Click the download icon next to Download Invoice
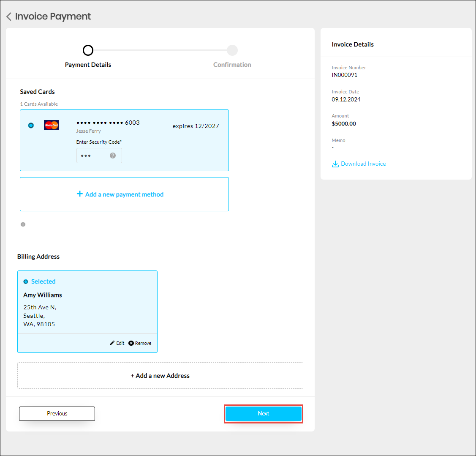Screen dimensions: 476x456 [335, 164]
